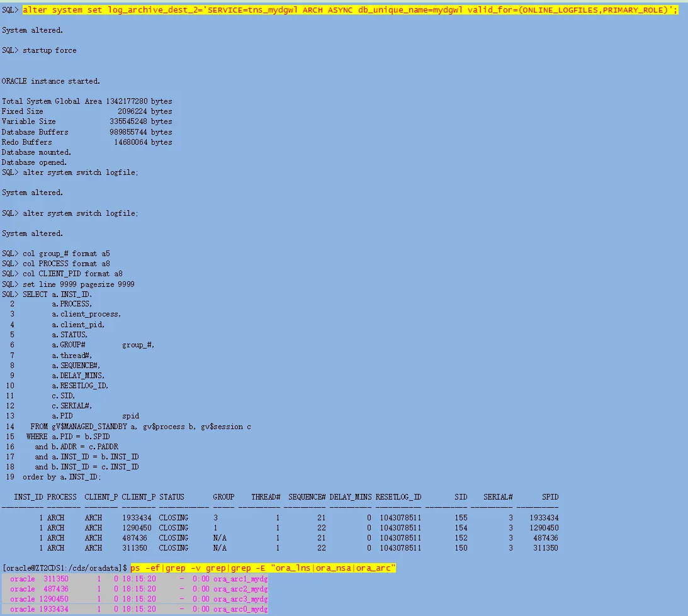Click SID value 155
This screenshot has width=688, height=616.
point(461,518)
